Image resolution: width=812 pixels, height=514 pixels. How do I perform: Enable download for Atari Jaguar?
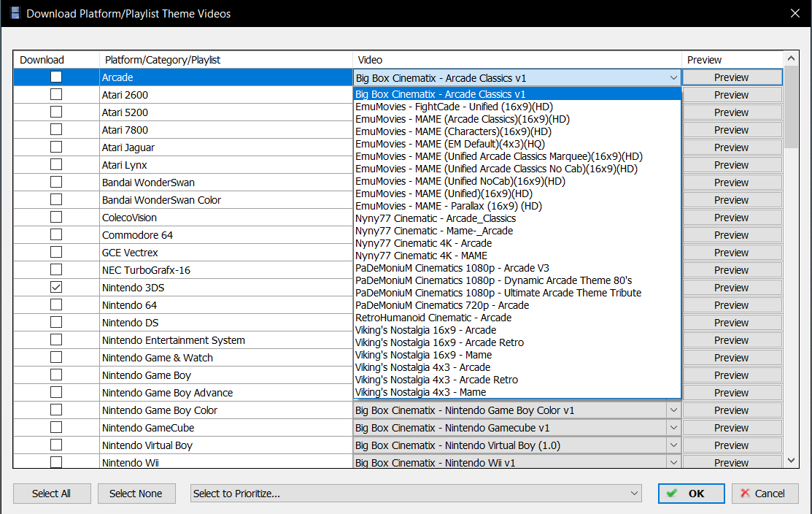coord(56,147)
